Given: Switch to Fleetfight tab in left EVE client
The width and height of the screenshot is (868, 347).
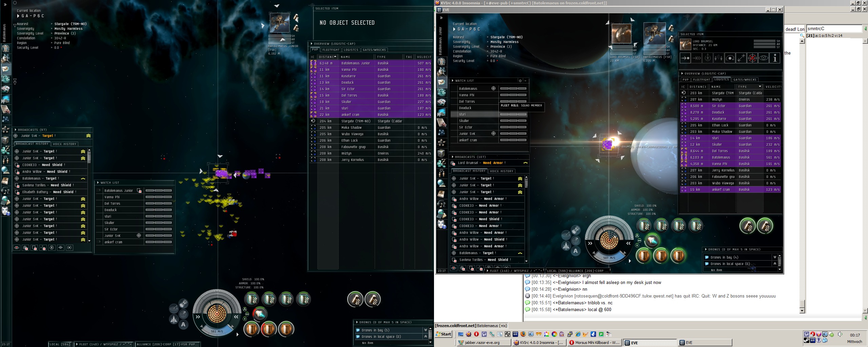Looking at the screenshot, I should point(331,50).
